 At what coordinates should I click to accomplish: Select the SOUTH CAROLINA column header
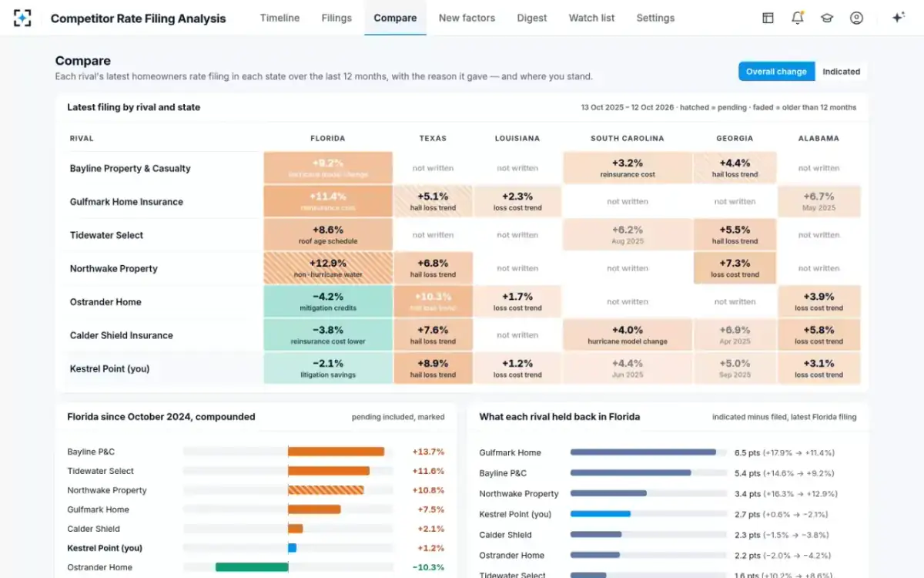628,139
